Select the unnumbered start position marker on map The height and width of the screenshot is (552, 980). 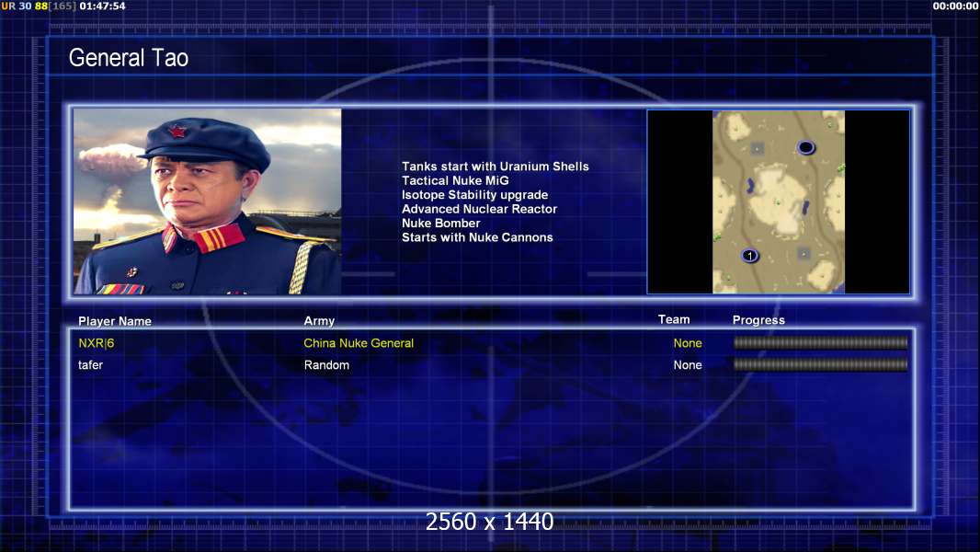coord(805,147)
